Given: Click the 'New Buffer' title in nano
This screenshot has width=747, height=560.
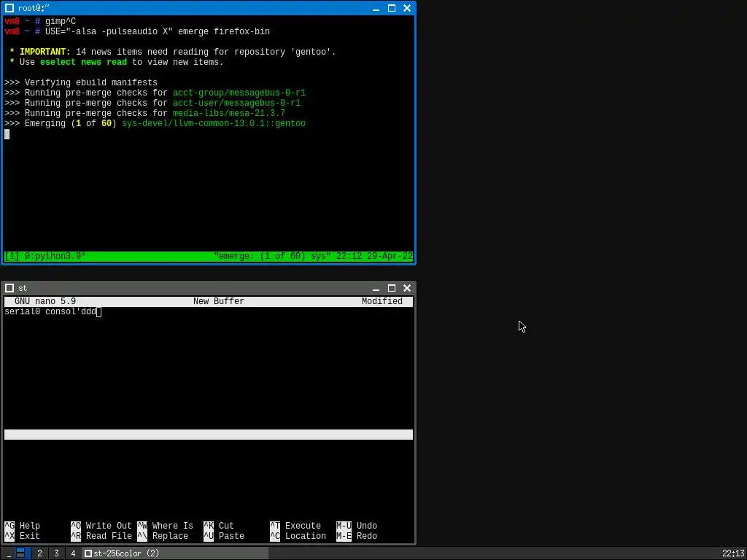Looking at the screenshot, I should [219, 301].
